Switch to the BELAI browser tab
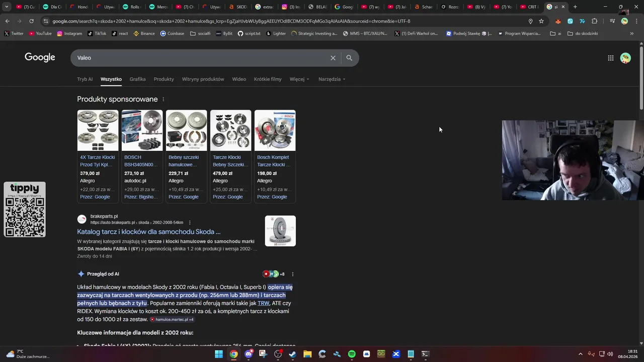The height and width of the screenshot is (362, 644). pyautogui.click(x=317, y=7)
